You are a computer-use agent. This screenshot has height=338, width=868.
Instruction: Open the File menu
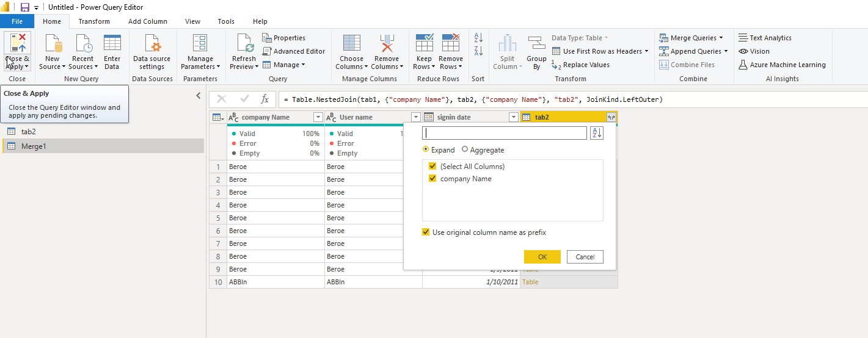click(17, 21)
